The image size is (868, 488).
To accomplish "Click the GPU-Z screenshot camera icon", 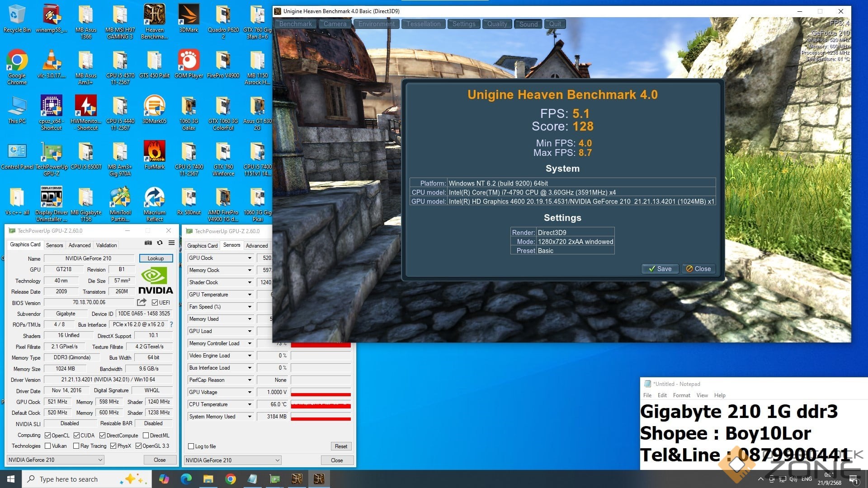I will tap(148, 243).
